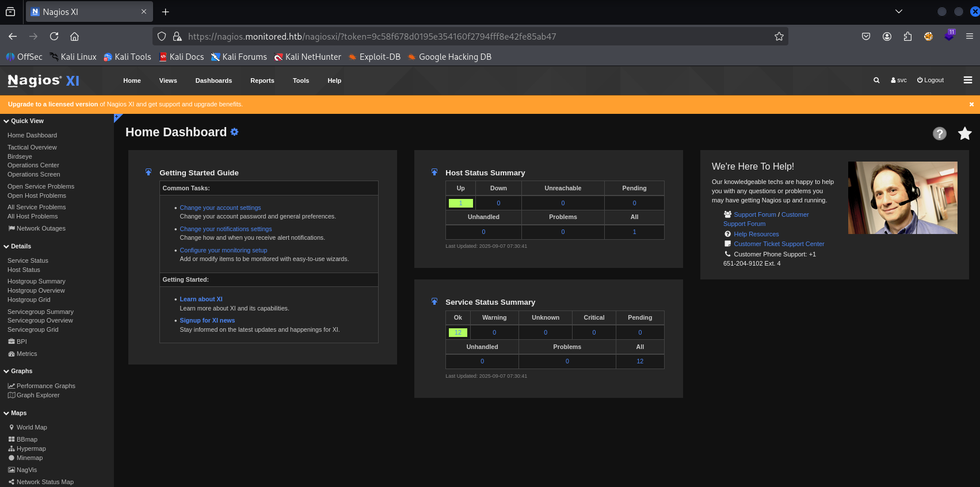The image size is (980, 487).
Task: Open the Home menu
Action: (x=132, y=80)
